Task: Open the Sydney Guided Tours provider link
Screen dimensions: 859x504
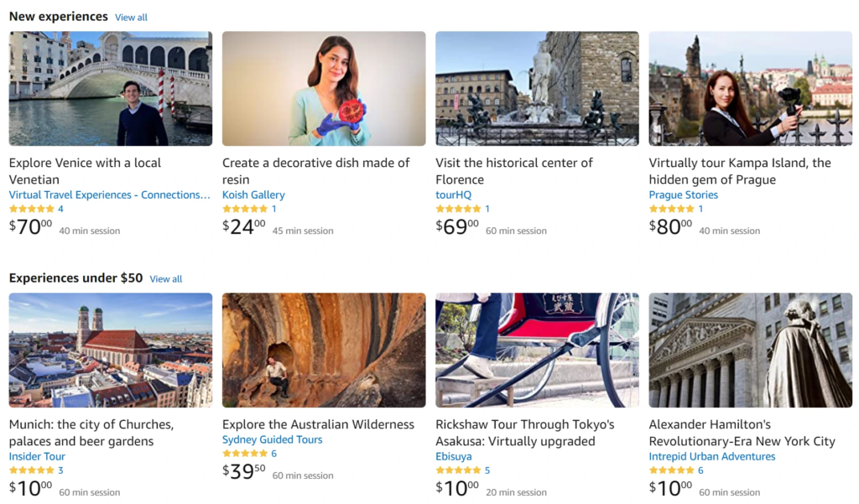Action: (271, 439)
